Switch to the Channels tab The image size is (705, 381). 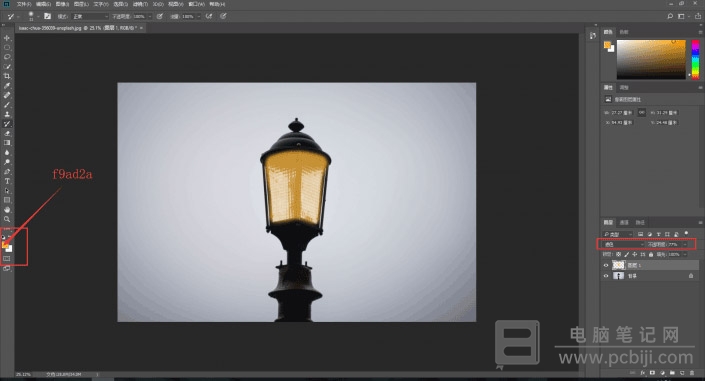[624, 222]
